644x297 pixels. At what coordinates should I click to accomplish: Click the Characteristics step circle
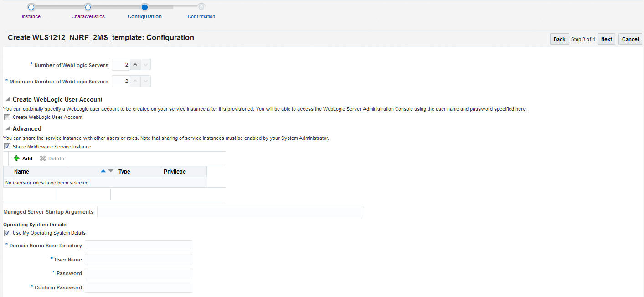click(88, 7)
